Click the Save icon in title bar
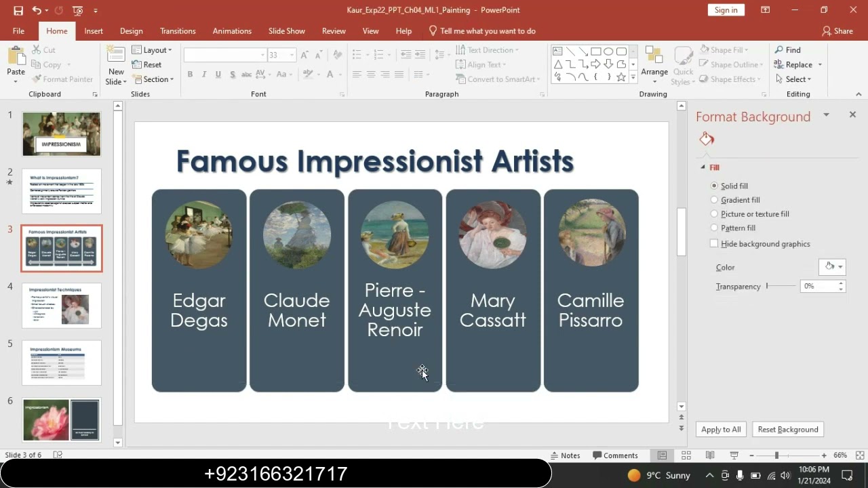Screen dimensions: 868x488 click(x=18, y=10)
